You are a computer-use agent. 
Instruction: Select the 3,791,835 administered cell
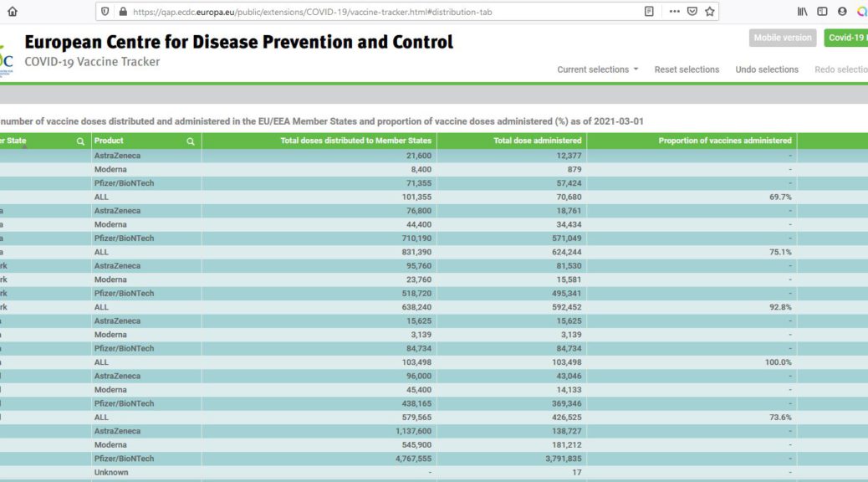pos(512,459)
